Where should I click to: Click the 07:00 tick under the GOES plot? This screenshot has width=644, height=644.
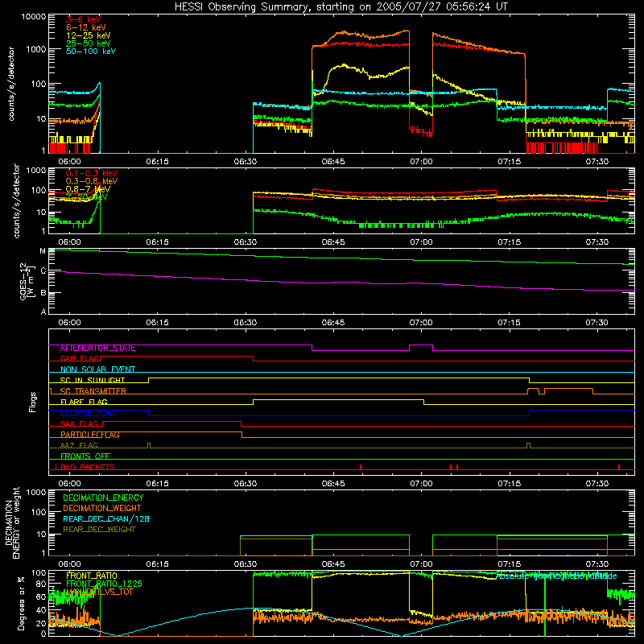coord(421,323)
